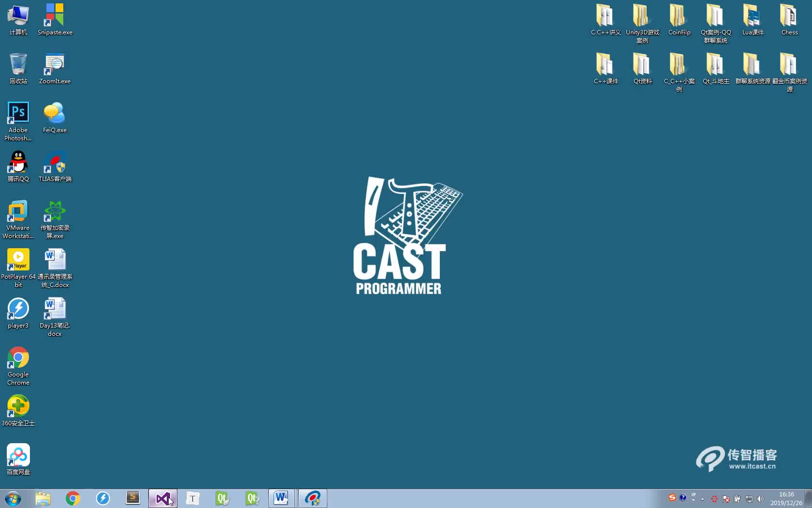Click the Show Desktop button
Image resolution: width=812 pixels, height=508 pixels.
[x=809, y=498]
